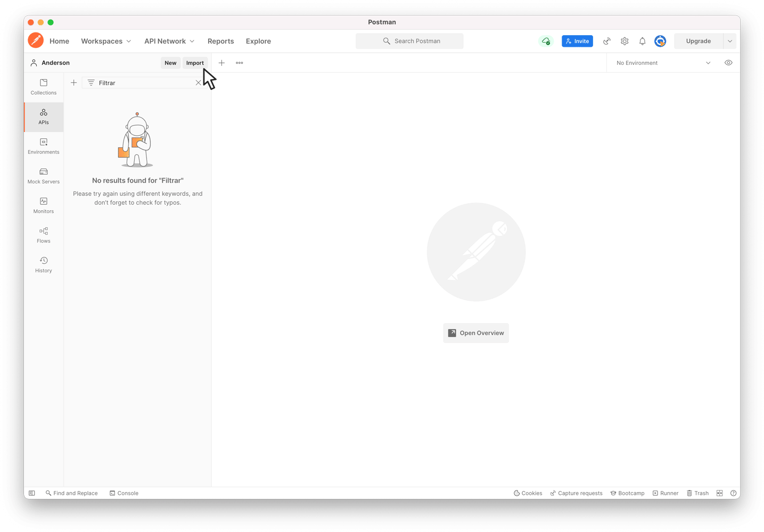Toggle sidebar visibility in status bar
This screenshot has height=532, width=764.
[x=32, y=493]
